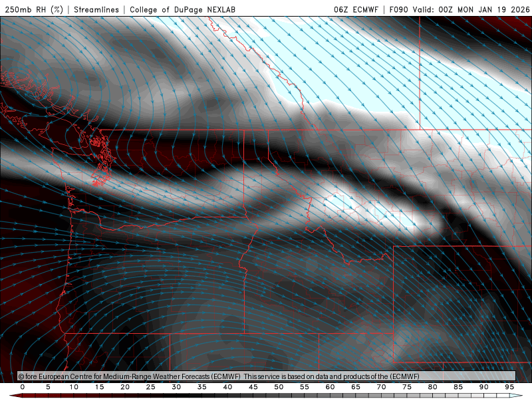Pick the '70' label on the color scale
The image size is (532, 399).
381,387
